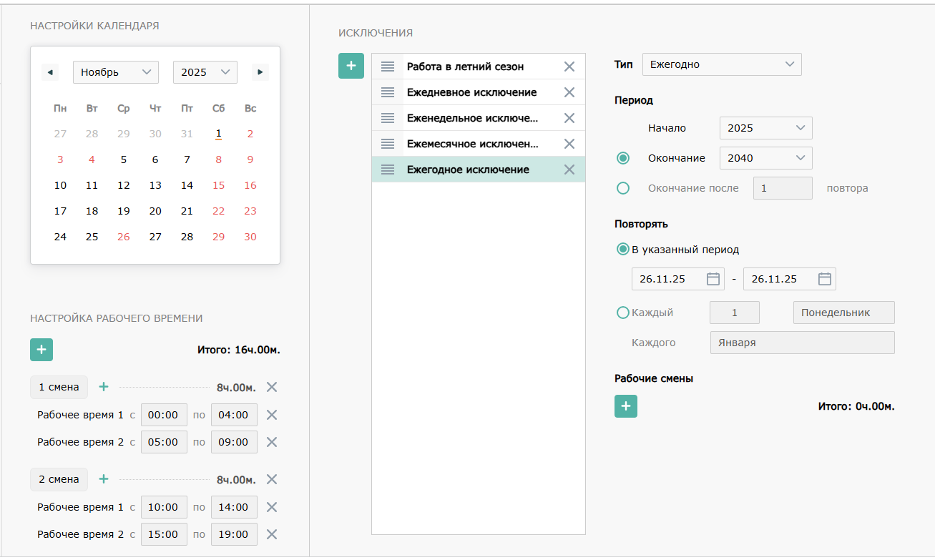
Task: Delete the 'Работа в летний сезон' exception
Action: (x=569, y=67)
